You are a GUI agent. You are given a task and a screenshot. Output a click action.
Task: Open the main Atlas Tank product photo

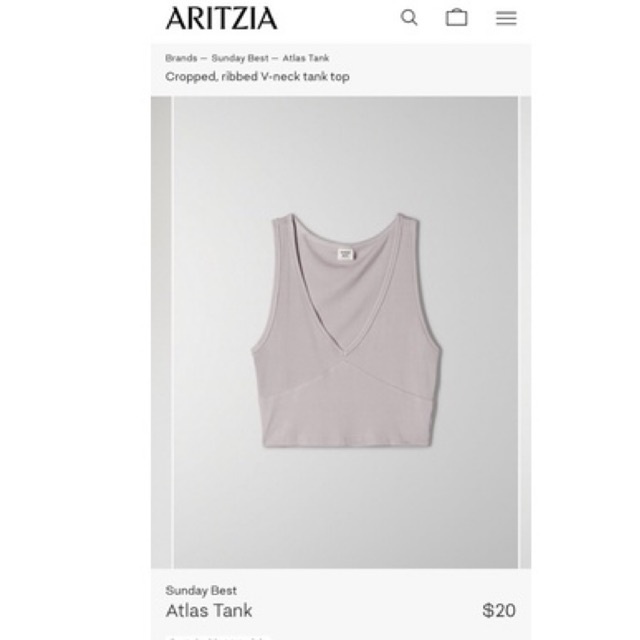click(346, 332)
